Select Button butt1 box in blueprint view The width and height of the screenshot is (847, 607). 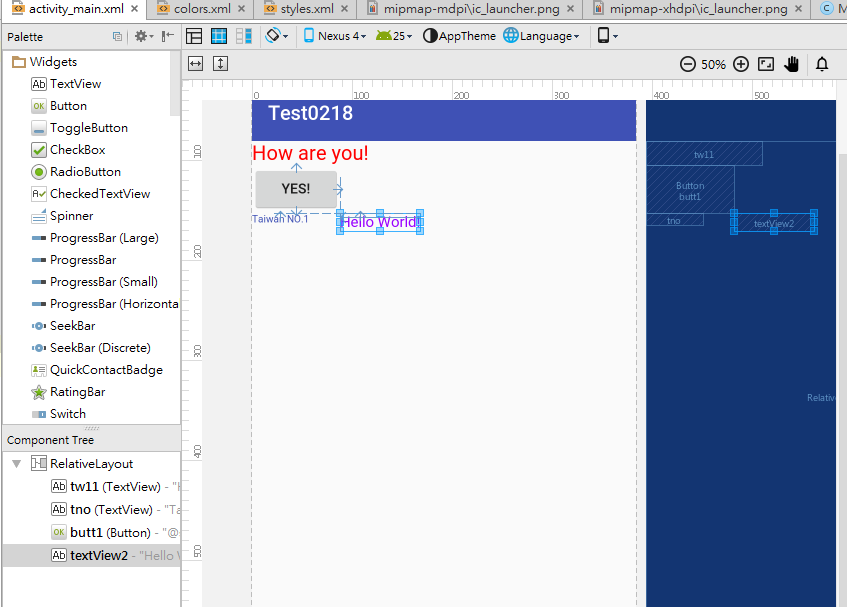[x=690, y=191]
